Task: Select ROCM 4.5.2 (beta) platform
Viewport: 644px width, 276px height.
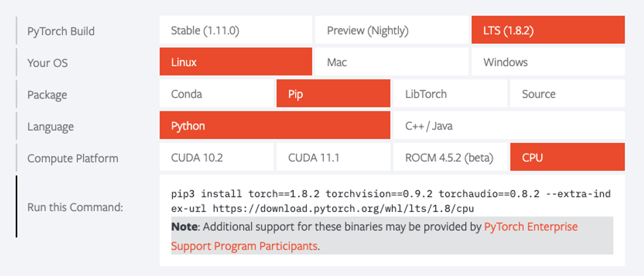Action: point(450,157)
